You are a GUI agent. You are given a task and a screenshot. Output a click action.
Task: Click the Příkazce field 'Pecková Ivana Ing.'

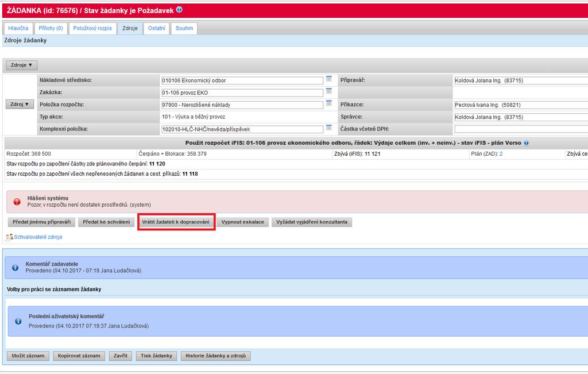521,105
